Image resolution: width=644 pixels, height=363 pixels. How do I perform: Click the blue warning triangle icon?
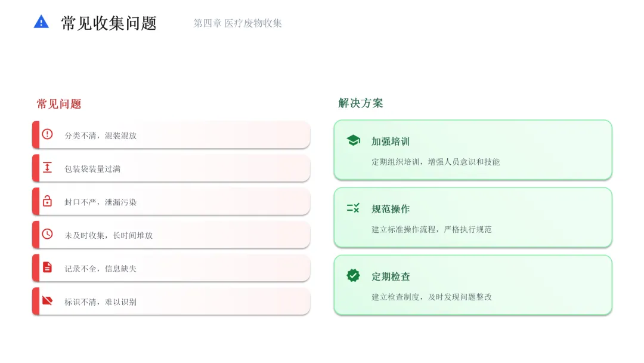[x=41, y=22]
